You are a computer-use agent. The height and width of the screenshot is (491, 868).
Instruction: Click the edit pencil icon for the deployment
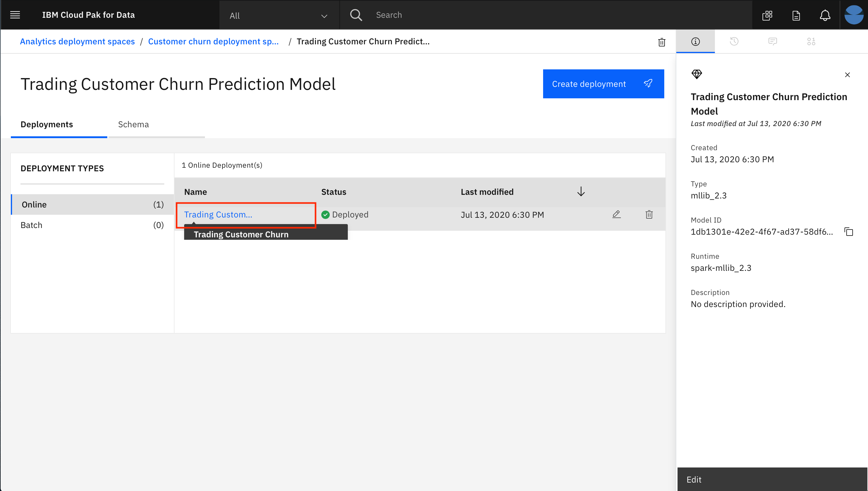616,214
